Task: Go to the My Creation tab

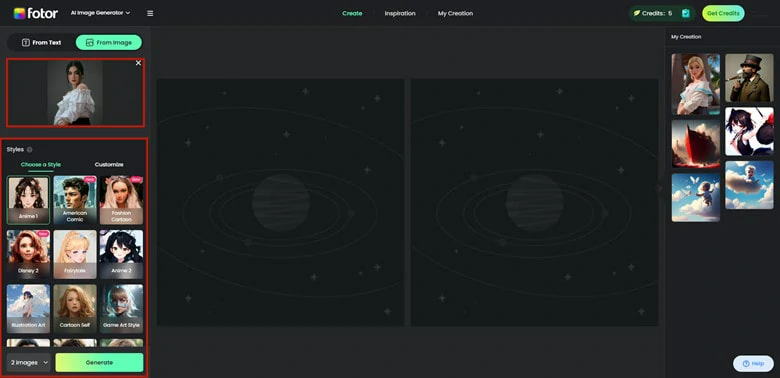Action: pyautogui.click(x=455, y=13)
